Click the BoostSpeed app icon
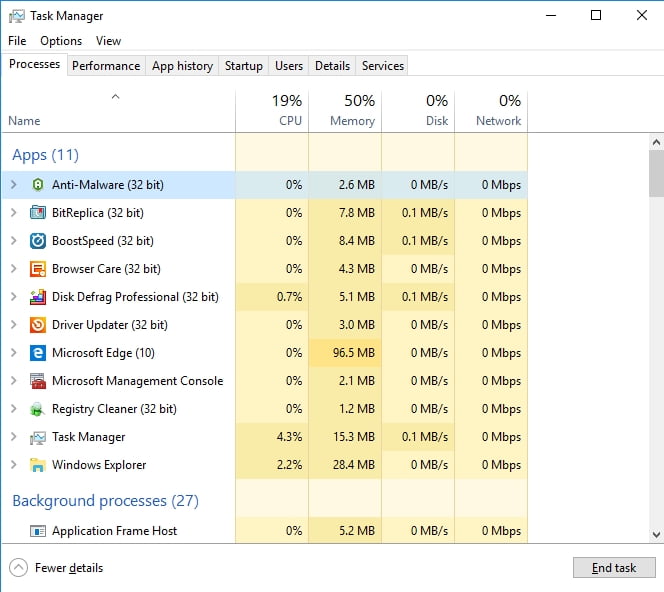Screen dimensions: 664x592 tap(38, 241)
